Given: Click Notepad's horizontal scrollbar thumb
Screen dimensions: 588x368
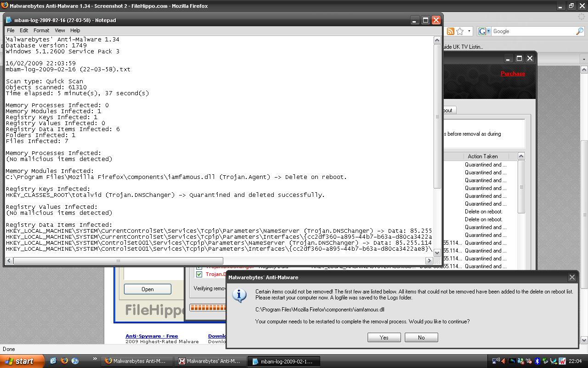Looking at the screenshot, I should pyautogui.click(x=118, y=261).
